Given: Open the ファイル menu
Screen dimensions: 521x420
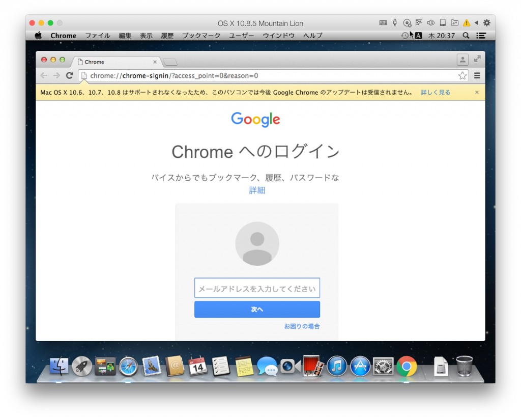Looking at the screenshot, I should (x=97, y=36).
